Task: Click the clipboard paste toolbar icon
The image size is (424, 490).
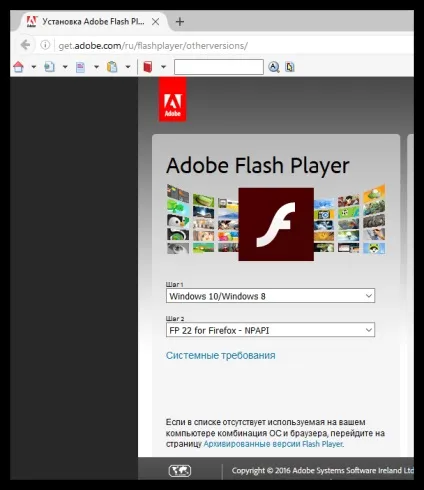Action: [112, 67]
